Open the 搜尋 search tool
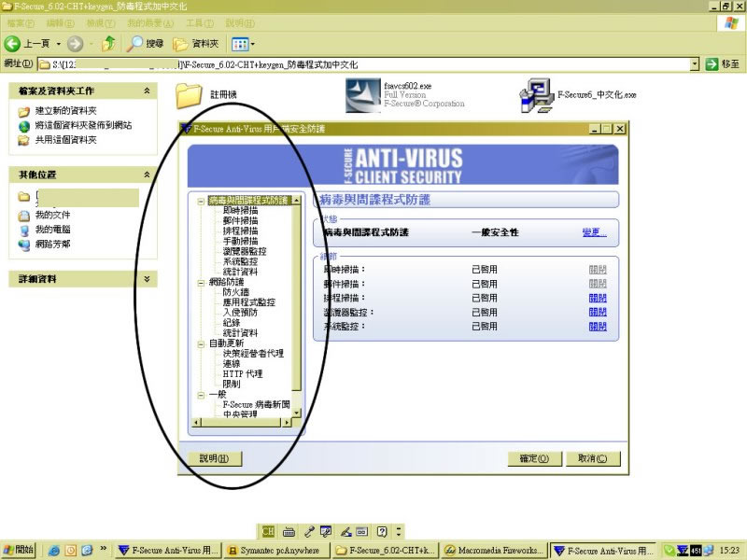The height and width of the screenshot is (560, 747). 146,44
